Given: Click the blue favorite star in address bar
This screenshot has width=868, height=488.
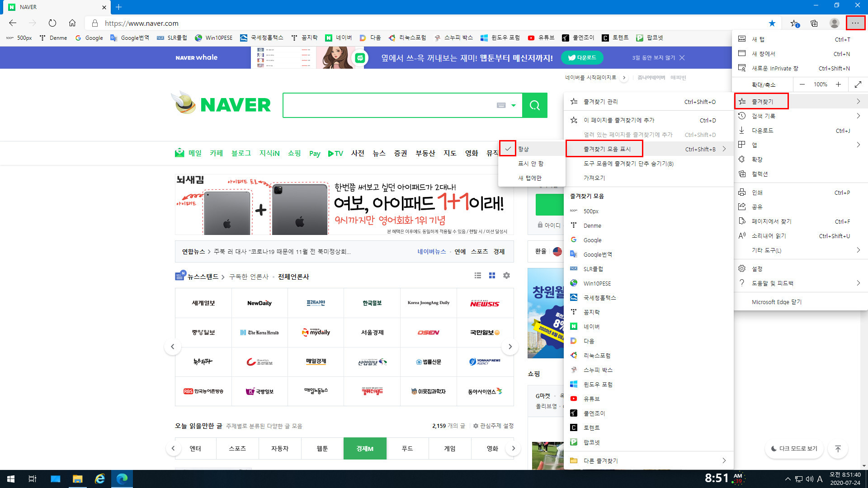Looking at the screenshot, I should tap(772, 23).
